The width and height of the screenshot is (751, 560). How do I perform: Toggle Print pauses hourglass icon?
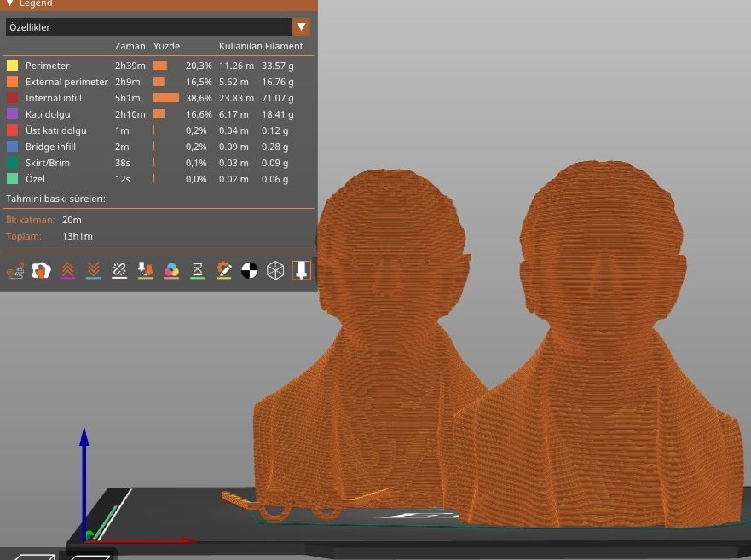click(197, 270)
